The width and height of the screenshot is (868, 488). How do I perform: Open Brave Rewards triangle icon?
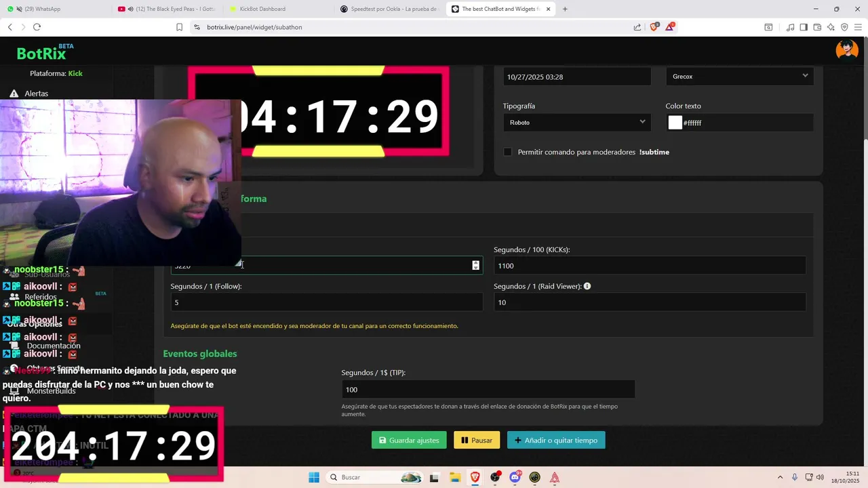(670, 27)
